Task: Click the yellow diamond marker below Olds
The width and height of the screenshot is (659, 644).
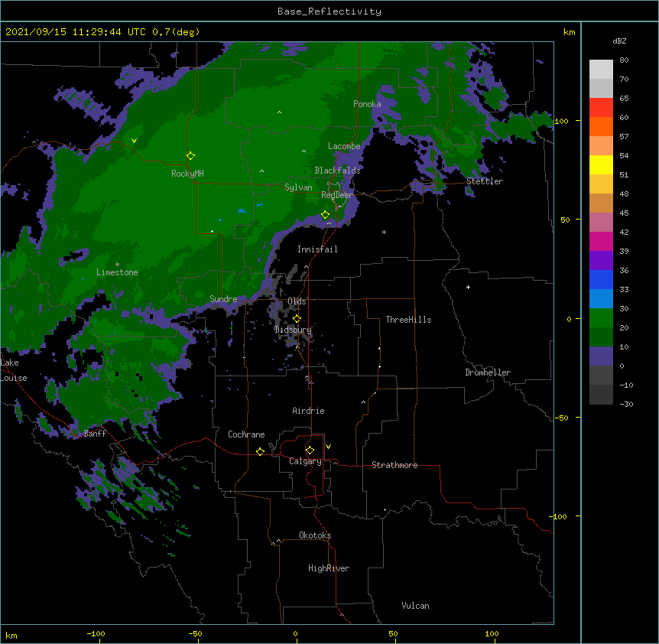Action: click(297, 319)
